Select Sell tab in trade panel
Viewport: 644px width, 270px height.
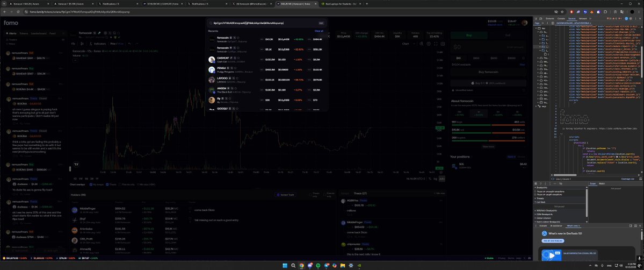tap(507, 35)
